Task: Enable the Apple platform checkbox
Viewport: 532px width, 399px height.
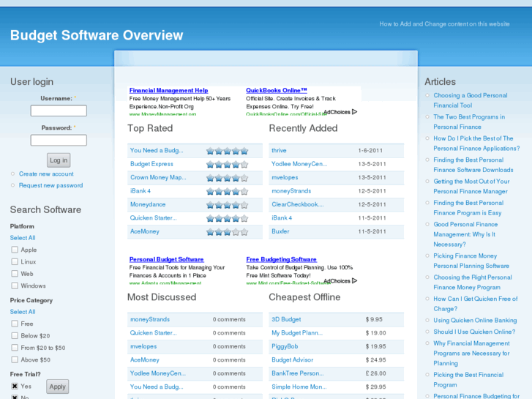Action: click(x=15, y=250)
